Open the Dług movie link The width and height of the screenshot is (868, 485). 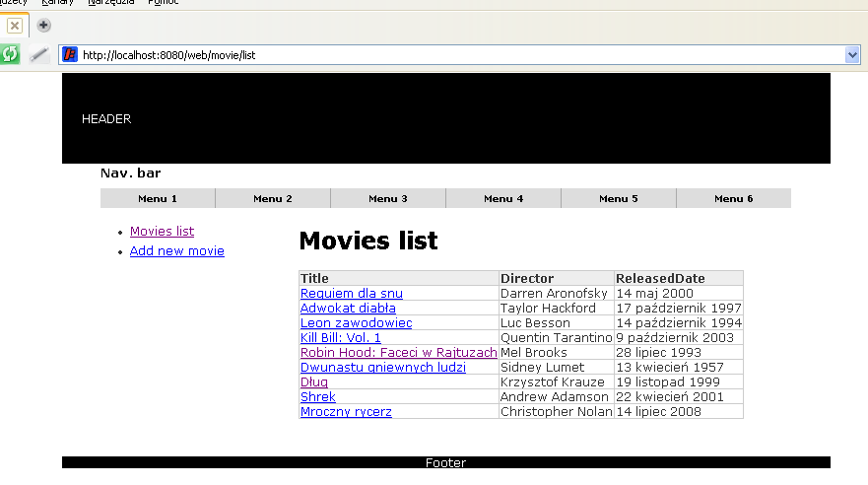click(x=314, y=382)
